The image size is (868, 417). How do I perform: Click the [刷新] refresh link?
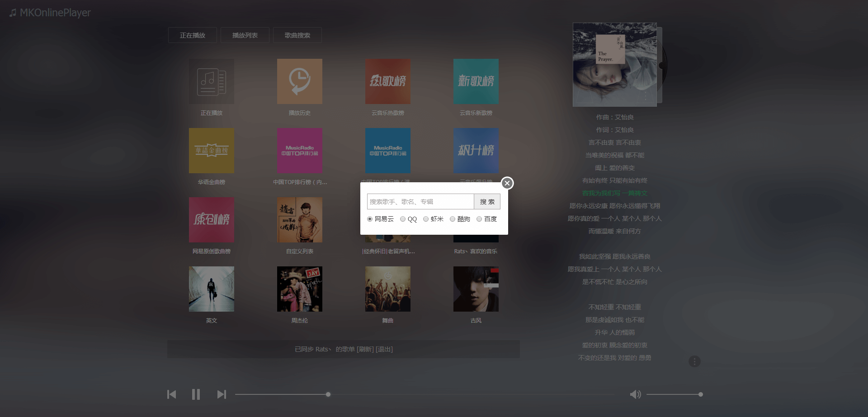click(365, 349)
